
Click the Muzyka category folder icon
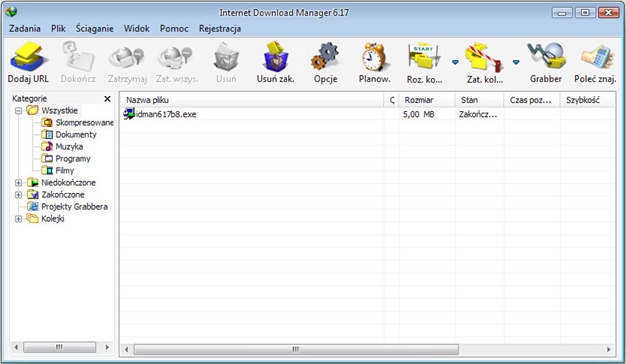47,146
